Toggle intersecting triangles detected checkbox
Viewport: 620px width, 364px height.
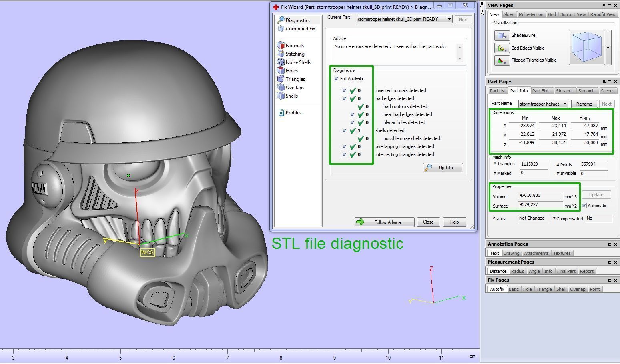[x=344, y=154]
